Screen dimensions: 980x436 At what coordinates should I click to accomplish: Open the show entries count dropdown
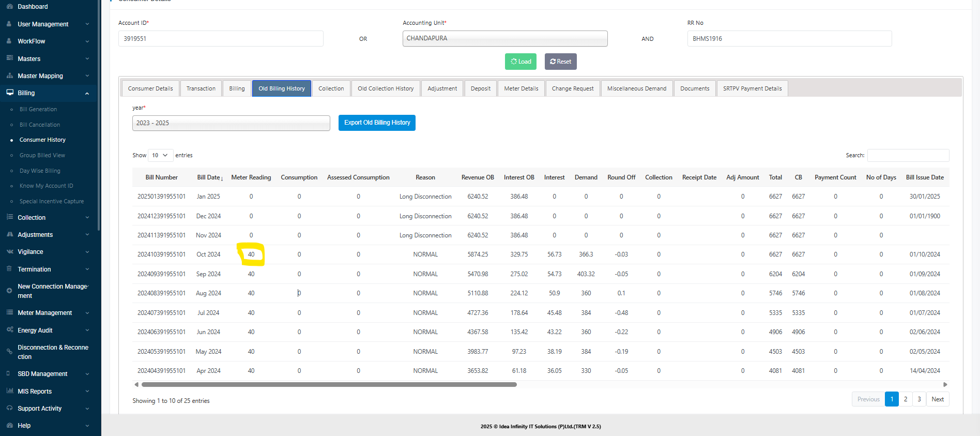(160, 155)
